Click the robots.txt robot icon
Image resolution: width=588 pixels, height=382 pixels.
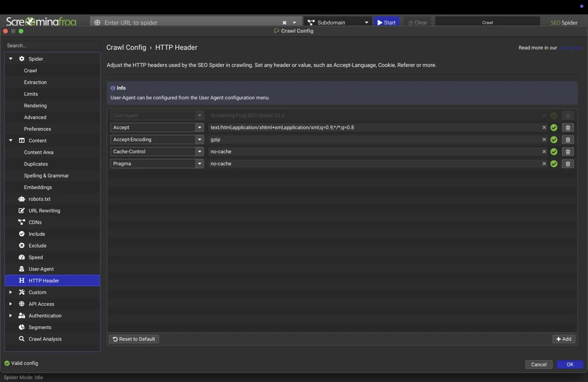point(22,199)
